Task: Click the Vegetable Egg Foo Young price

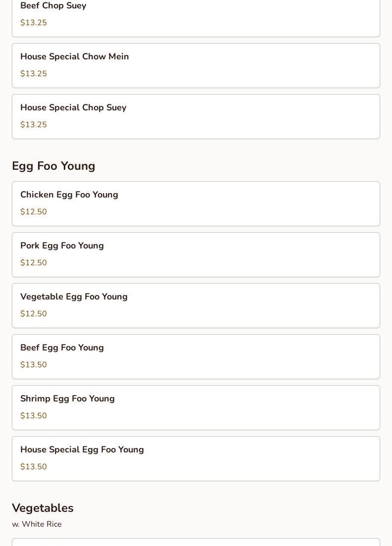Action: [x=34, y=314]
